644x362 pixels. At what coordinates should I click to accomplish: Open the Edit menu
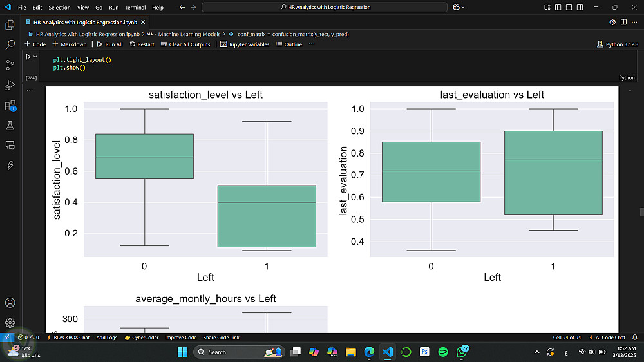point(37,7)
